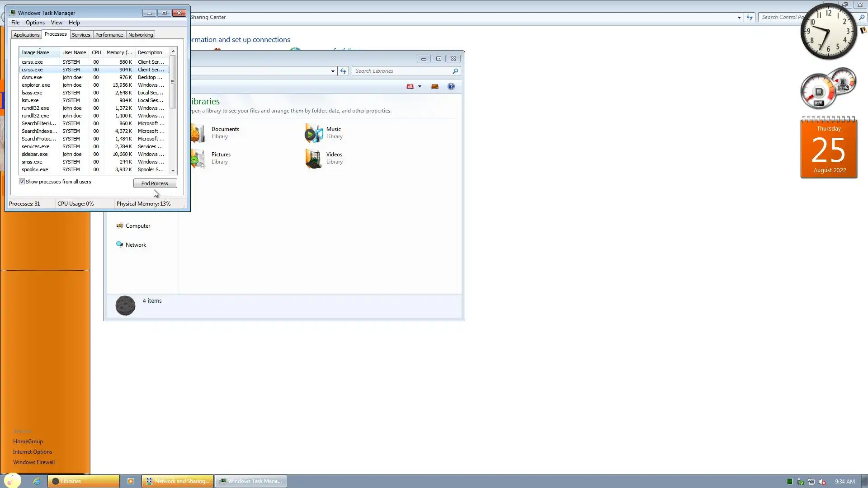Viewport: 868px width, 488px height.
Task: Open the Videos library icon
Action: coord(314,158)
